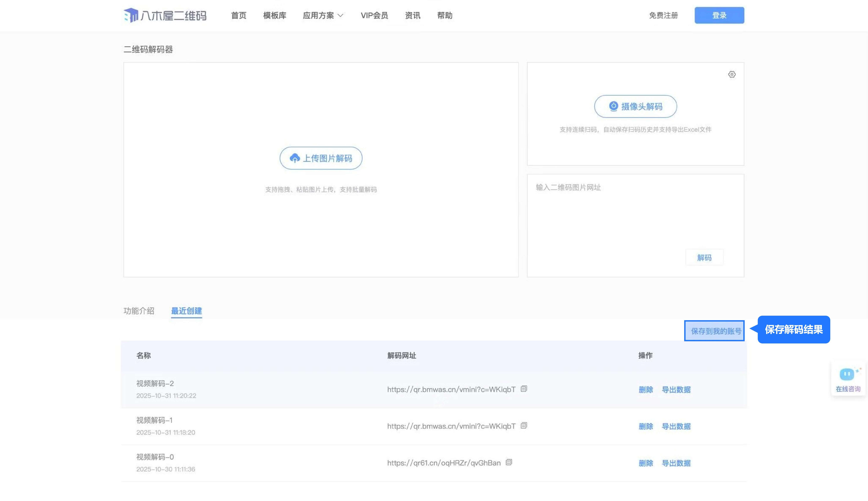Viewport: 868px width, 501px height.
Task: Open the 在线咨询 chat robot icon
Action: [847, 374]
